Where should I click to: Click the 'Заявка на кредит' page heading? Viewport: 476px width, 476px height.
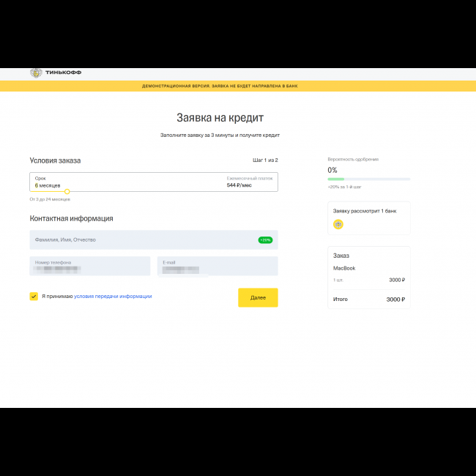click(220, 118)
